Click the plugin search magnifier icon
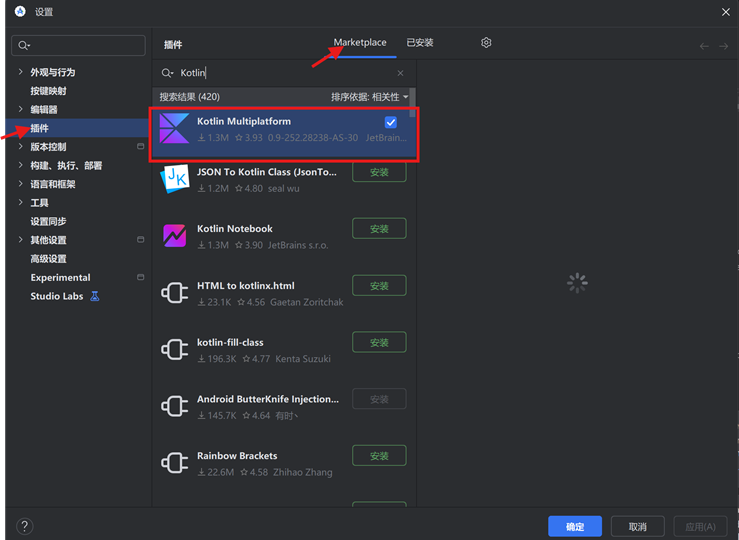 click(x=167, y=73)
